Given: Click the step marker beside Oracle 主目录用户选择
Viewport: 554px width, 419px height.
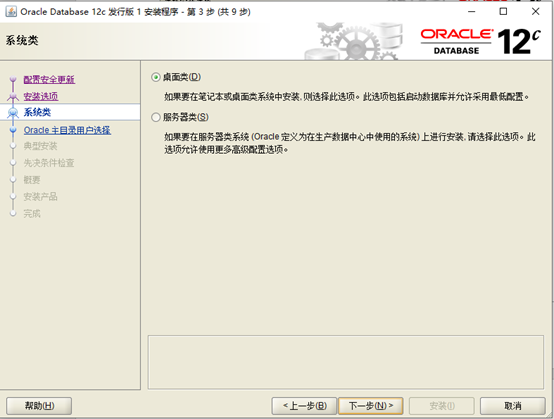Looking at the screenshot, I should [13, 130].
